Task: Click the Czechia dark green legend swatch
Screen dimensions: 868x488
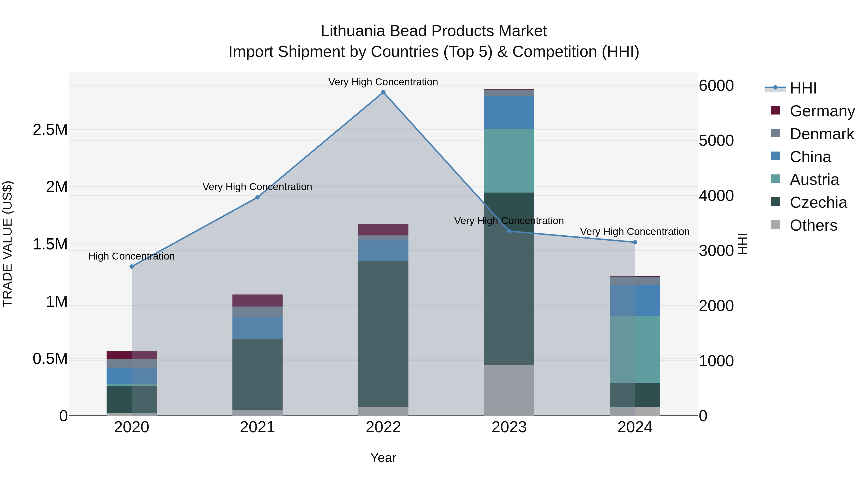Action: click(x=775, y=202)
